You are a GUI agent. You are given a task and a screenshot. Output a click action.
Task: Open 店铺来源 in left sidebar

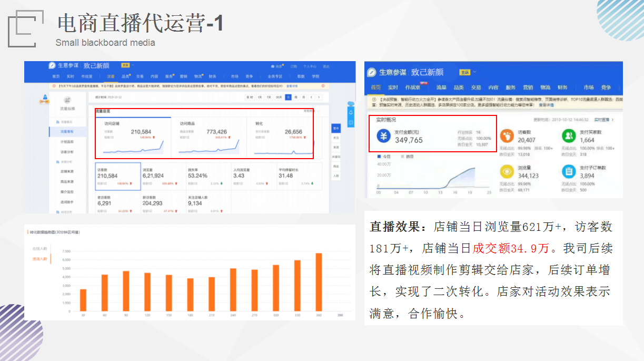67,171
